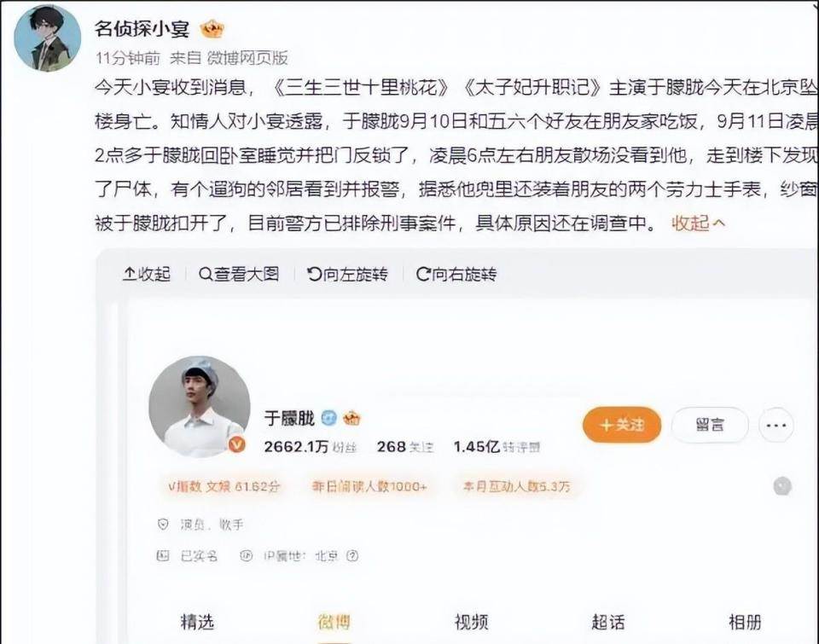Click the IP属地 help question mark icon
Viewport: 819px width, 644px height.
(352, 556)
